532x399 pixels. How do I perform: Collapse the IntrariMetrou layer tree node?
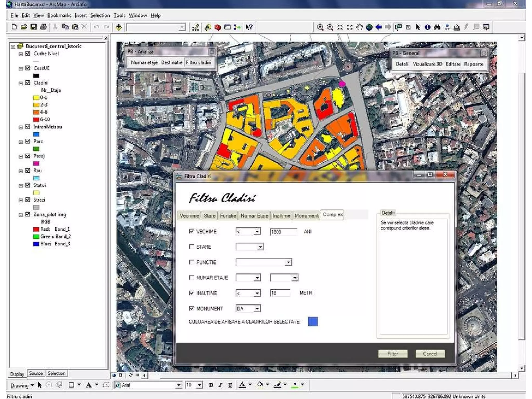21,127
